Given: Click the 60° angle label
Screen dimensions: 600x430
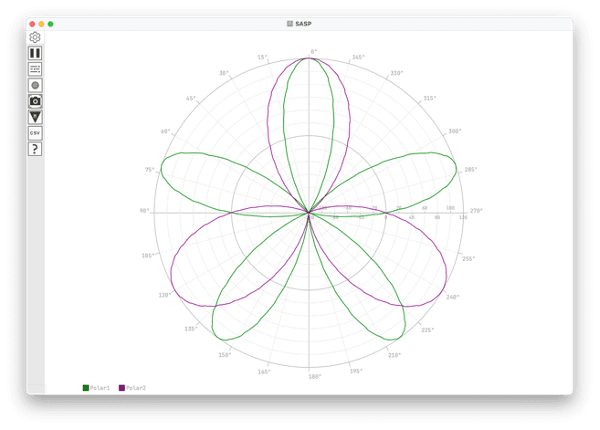Looking at the screenshot, I should pos(165,131).
